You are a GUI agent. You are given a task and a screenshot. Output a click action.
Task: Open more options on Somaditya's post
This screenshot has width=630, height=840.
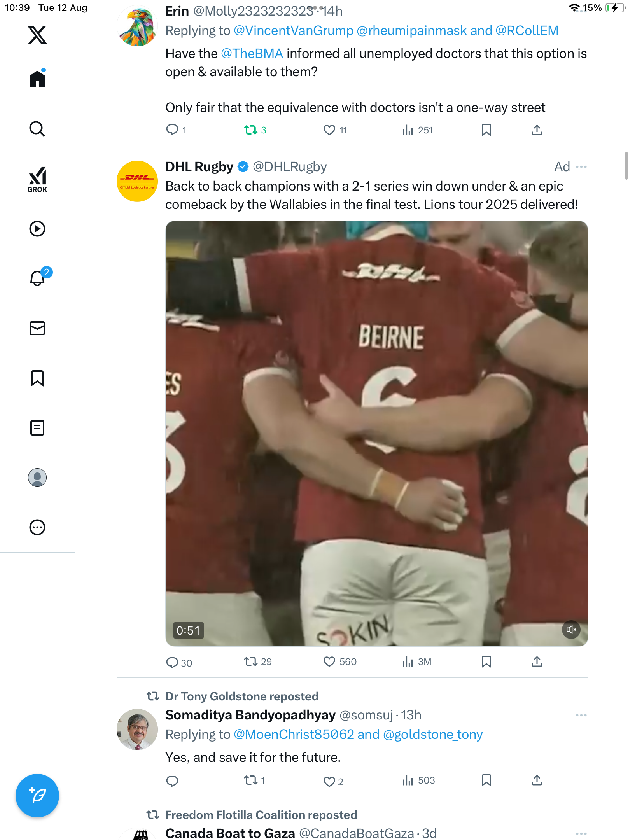click(x=581, y=715)
